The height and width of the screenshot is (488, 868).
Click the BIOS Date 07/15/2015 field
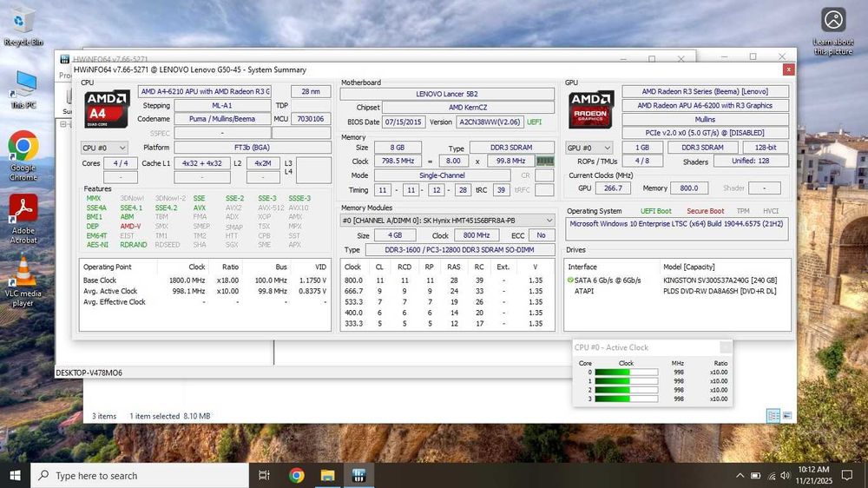[404, 122]
